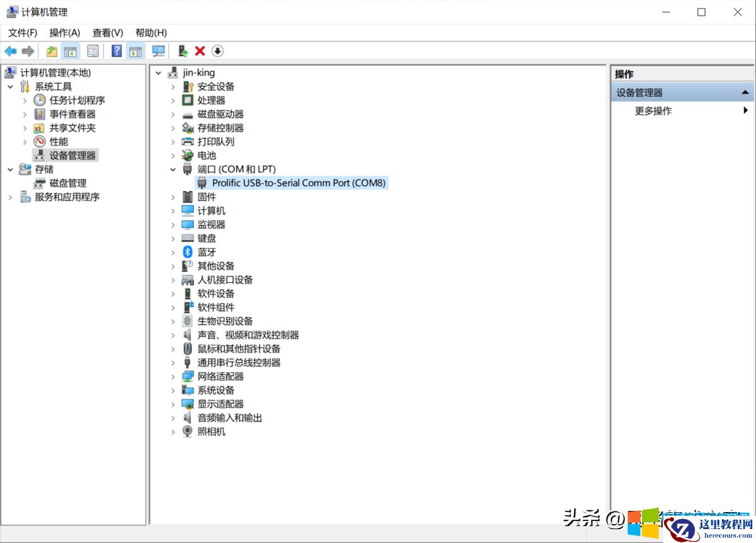Click the 蓝牙 Bluetooth icon

coord(188,252)
